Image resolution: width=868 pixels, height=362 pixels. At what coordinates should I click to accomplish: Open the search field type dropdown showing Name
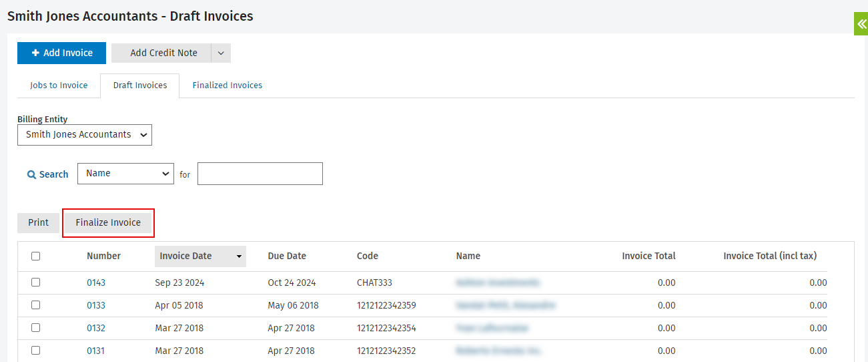click(x=126, y=173)
